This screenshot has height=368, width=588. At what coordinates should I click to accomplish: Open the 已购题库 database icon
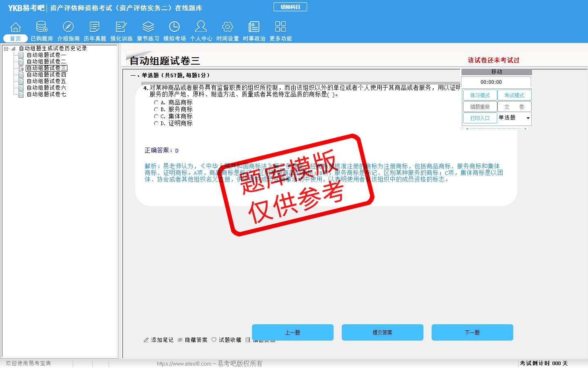tap(42, 27)
